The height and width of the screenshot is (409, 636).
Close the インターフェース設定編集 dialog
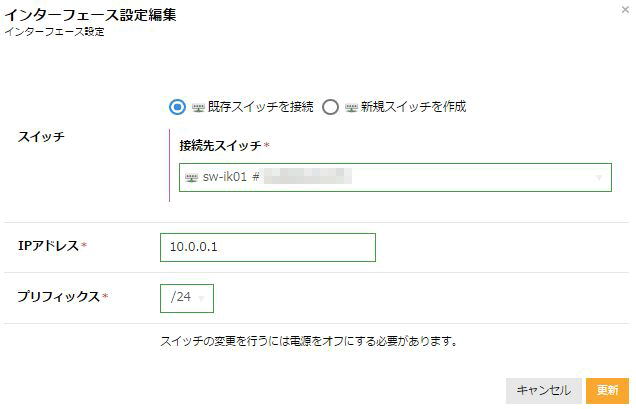pyautogui.click(x=625, y=9)
